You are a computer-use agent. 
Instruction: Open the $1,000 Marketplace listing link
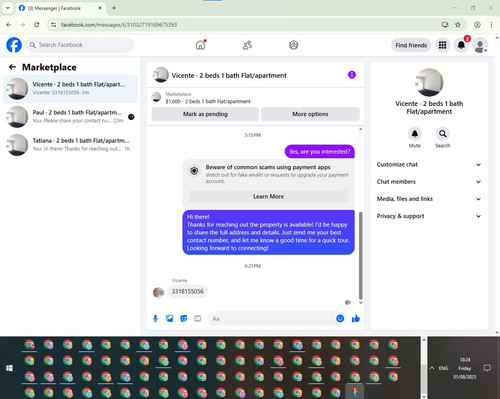(208, 101)
